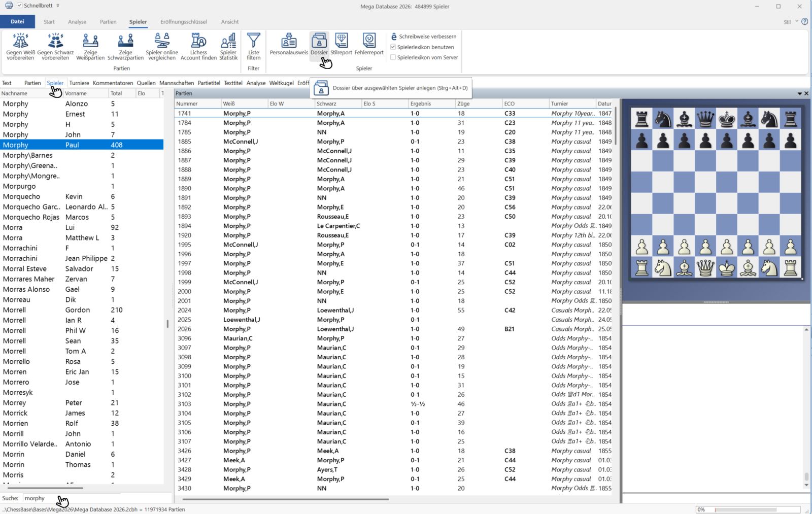
Task: Click the player list horizontal scrollbar
Action: [46, 488]
